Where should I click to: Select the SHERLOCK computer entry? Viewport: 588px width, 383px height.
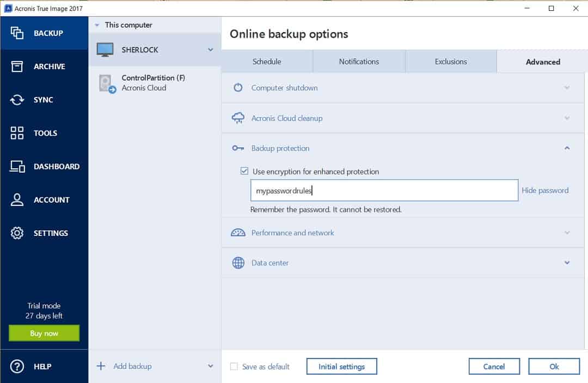coord(155,50)
